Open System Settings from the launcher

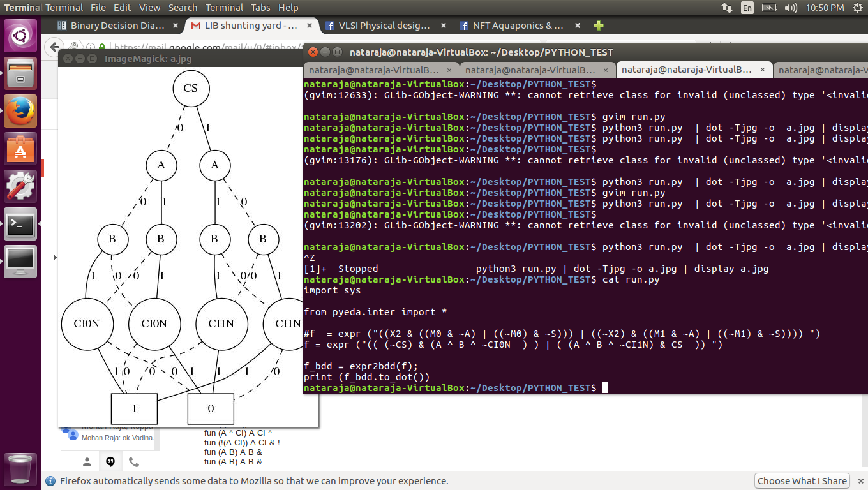click(x=20, y=186)
